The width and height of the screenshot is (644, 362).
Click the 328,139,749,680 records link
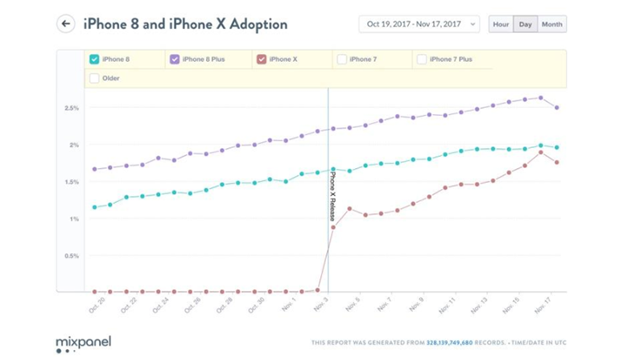click(463, 343)
